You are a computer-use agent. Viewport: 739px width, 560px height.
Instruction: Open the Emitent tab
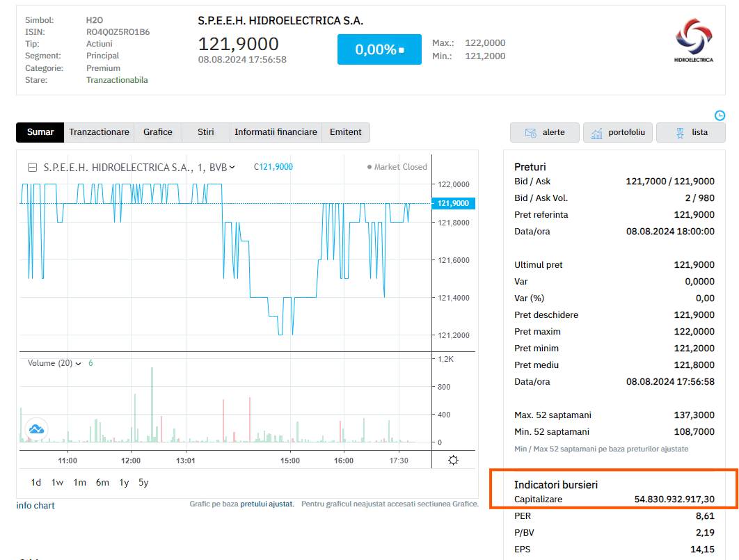coord(345,132)
